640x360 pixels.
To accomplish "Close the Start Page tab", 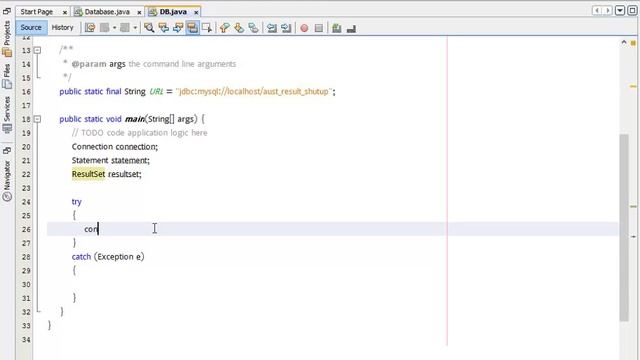I will click(64, 13).
